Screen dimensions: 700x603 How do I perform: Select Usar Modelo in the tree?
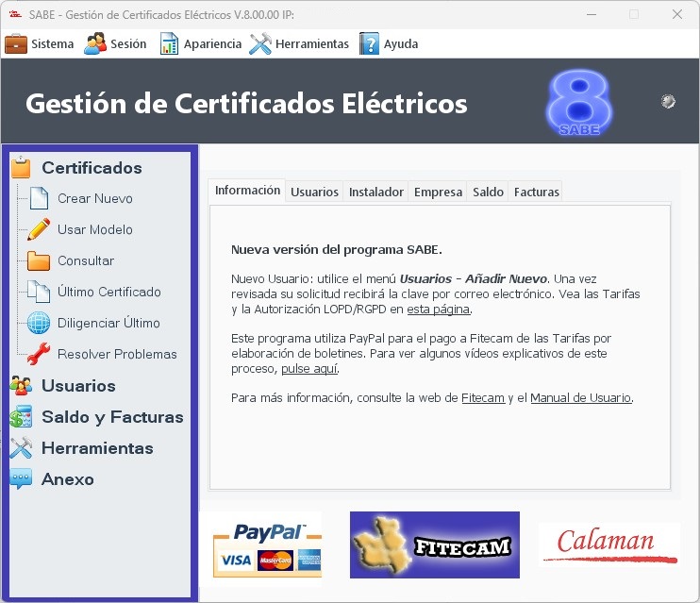pos(95,229)
